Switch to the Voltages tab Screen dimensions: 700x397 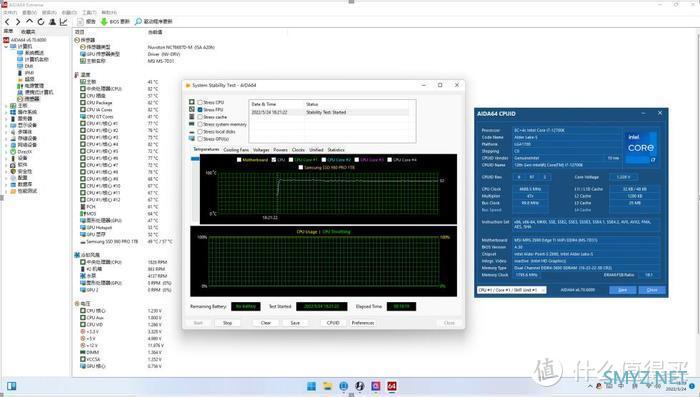click(261, 150)
